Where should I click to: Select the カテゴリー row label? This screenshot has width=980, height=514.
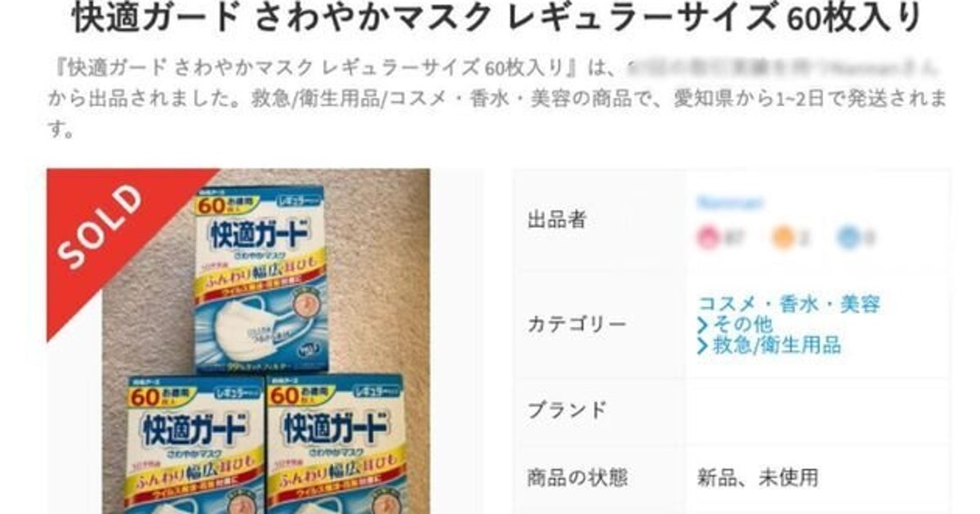point(577,324)
